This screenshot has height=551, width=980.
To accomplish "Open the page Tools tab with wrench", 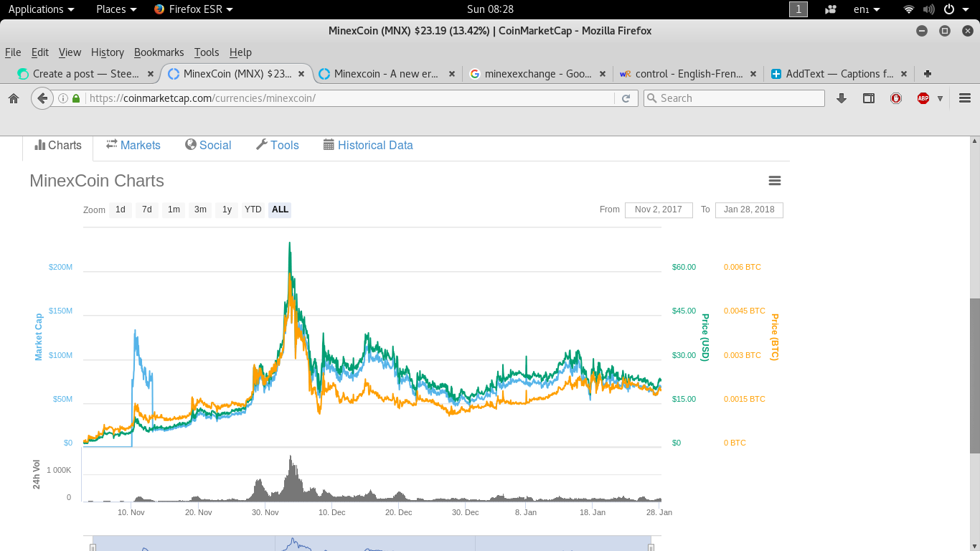I will pos(278,145).
